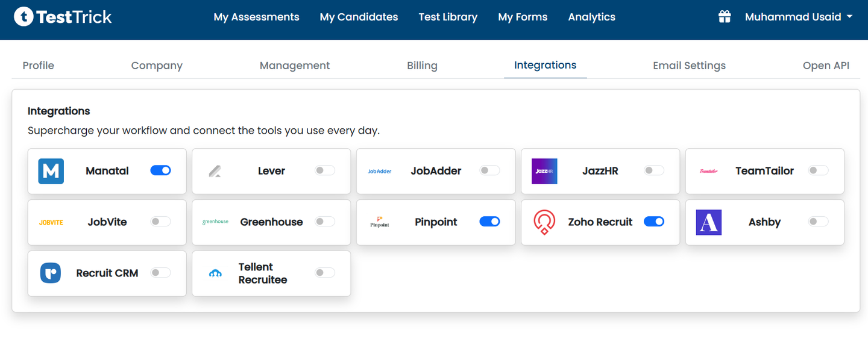Open the gift box icon in the header
868x339 pixels.
725,17
